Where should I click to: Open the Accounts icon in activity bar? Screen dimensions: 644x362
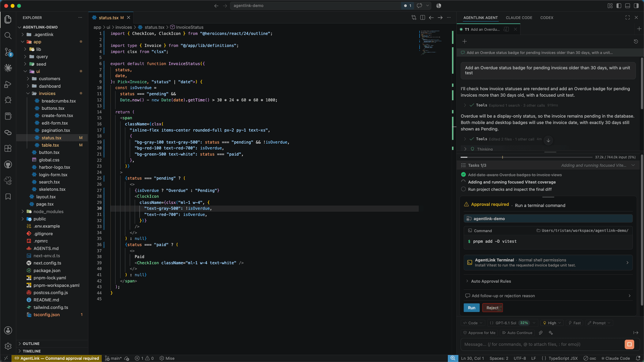pyautogui.click(x=8, y=330)
